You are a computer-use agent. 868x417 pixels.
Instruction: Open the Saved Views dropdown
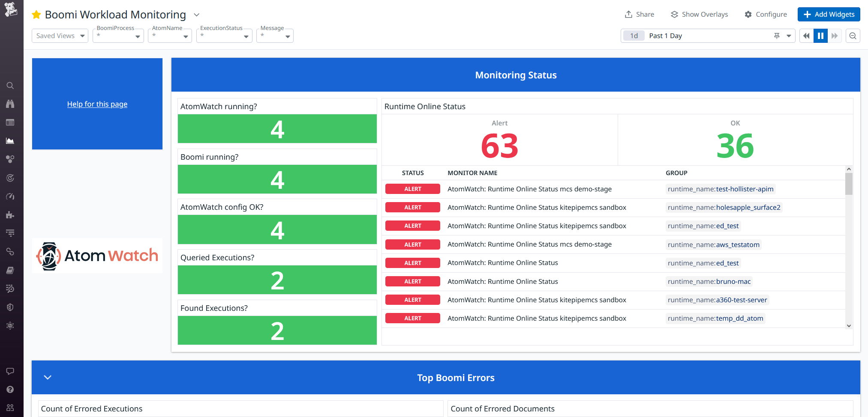click(60, 36)
